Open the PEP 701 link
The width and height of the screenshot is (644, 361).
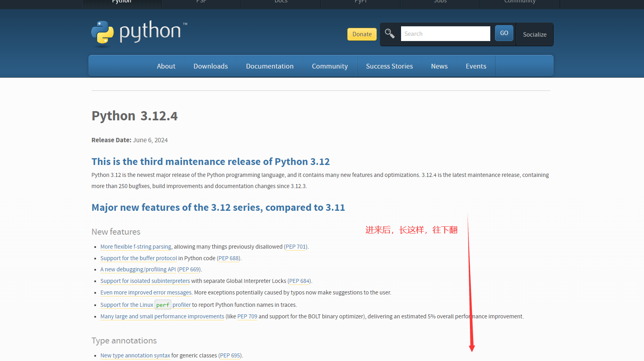[296, 247]
